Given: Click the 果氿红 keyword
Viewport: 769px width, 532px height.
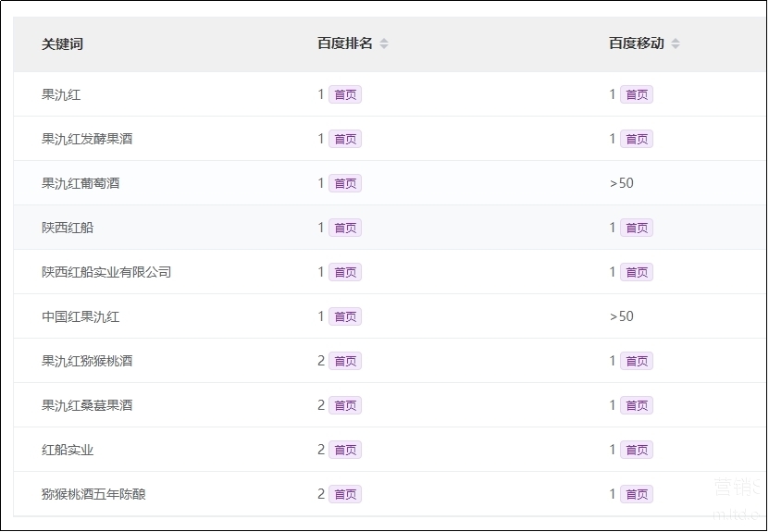Looking at the screenshot, I should point(61,94).
